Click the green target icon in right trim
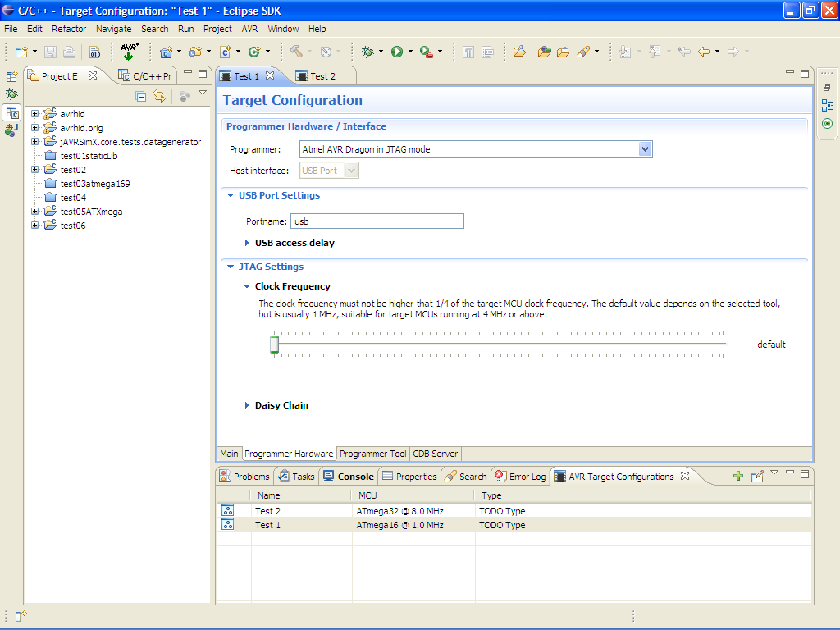Image resolution: width=840 pixels, height=630 pixels. coord(827,124)
